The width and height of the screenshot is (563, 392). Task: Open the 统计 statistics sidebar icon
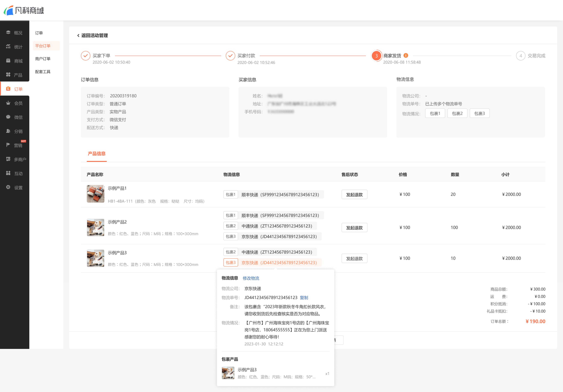8,46
